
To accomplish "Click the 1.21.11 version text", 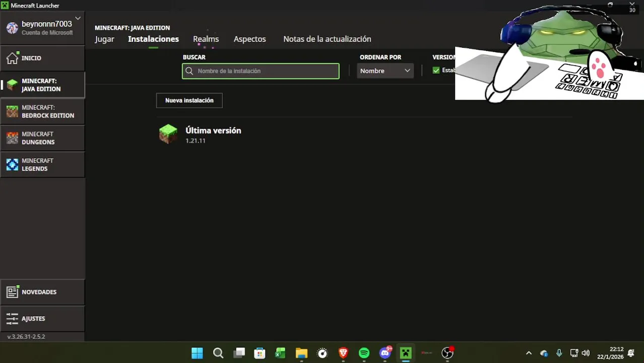I will tap(195, 141).
